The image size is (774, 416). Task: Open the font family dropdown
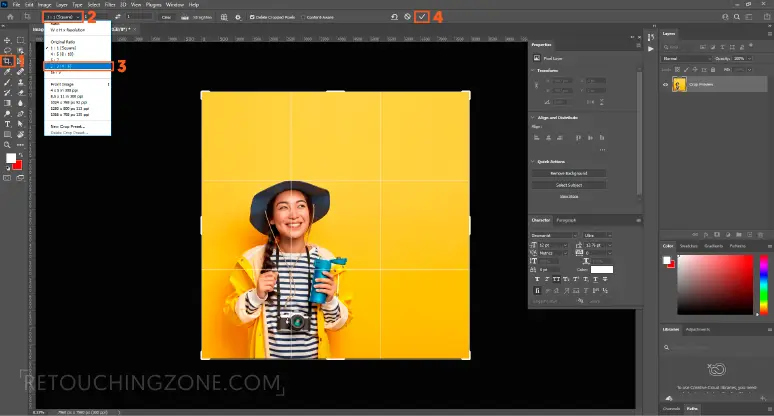(x=554, y=235)
